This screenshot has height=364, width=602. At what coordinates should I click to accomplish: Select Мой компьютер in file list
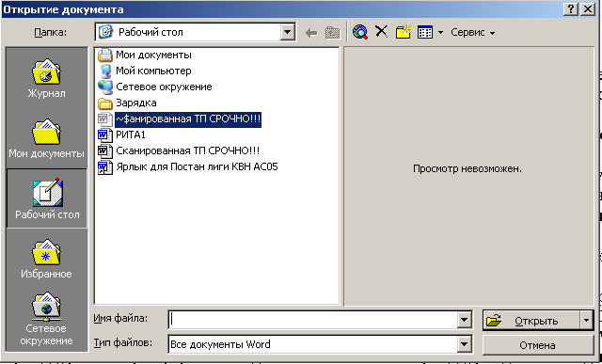pos(144,71)
